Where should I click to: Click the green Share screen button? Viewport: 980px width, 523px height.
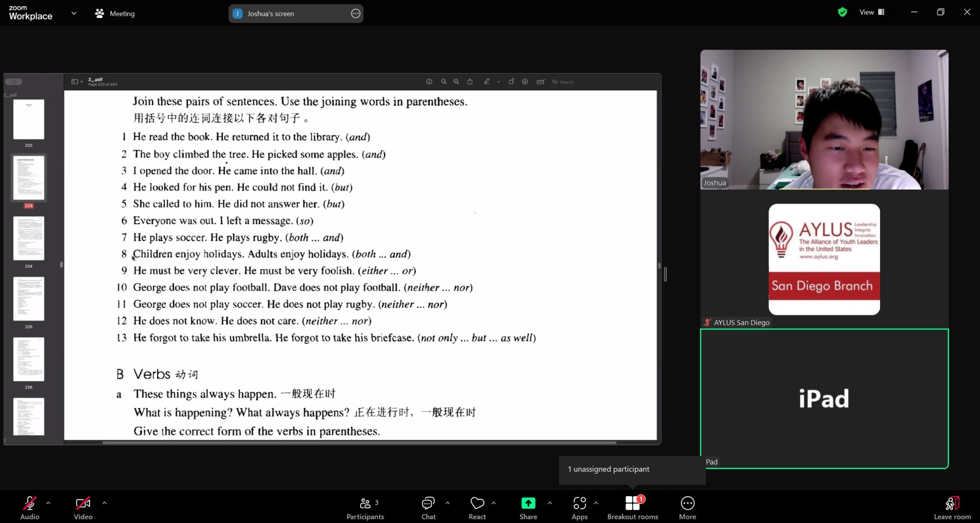click(x=528, y=508)
